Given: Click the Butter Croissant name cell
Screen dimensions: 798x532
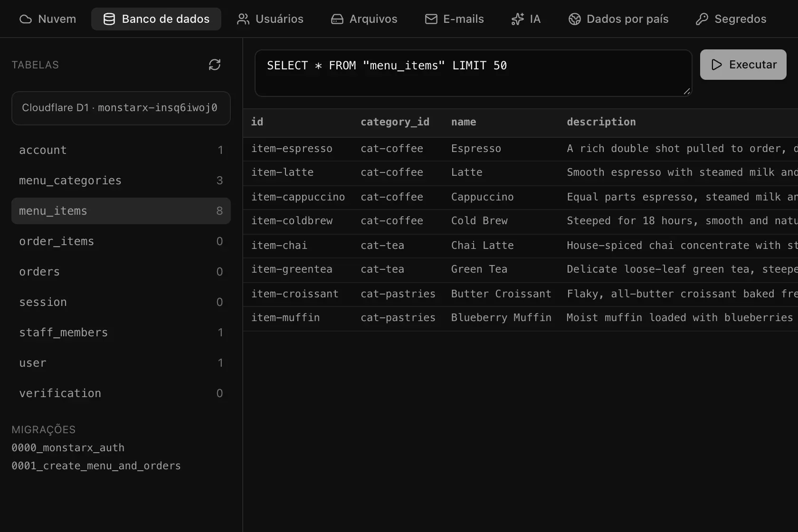Looking at the screenshot, I should point(501,294).
